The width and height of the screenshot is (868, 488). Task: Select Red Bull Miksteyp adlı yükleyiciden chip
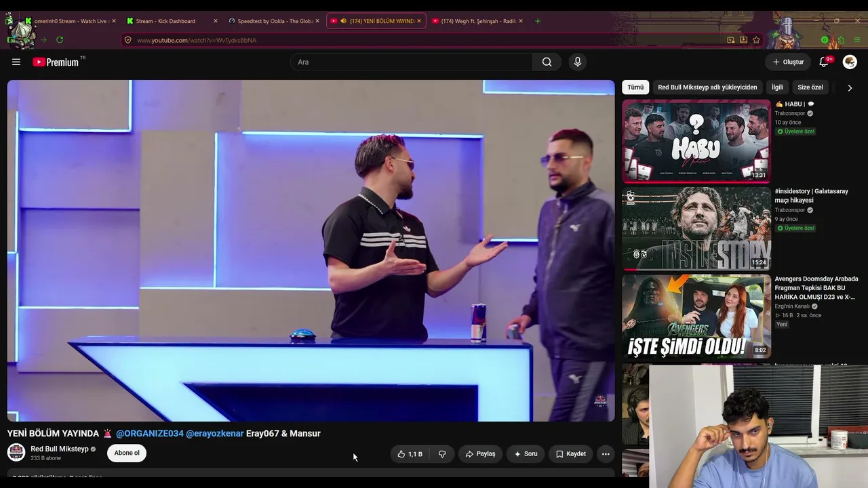[x=707, y=87]
